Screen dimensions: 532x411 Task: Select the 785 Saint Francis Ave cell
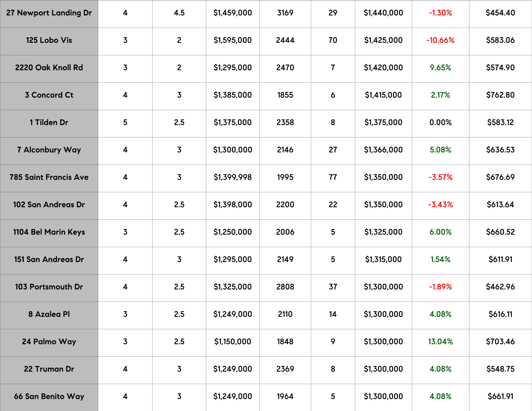(x=49, y=177)
